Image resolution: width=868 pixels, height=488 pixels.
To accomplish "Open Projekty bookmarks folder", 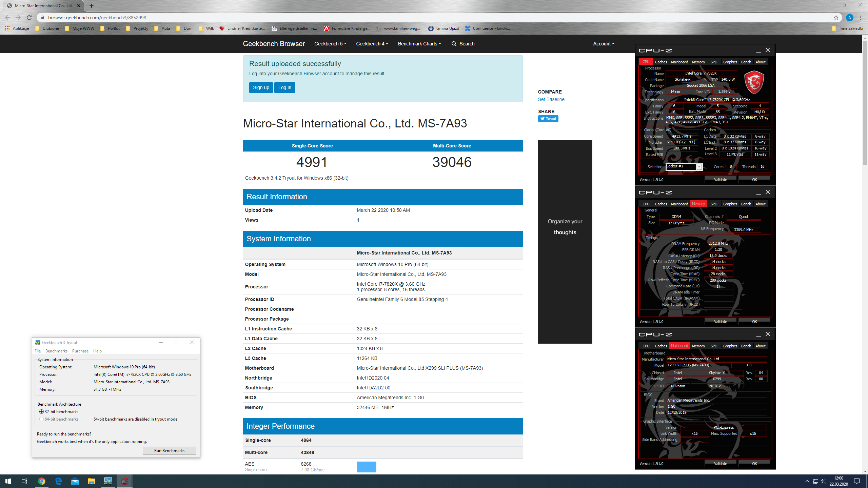I will 137,28.
